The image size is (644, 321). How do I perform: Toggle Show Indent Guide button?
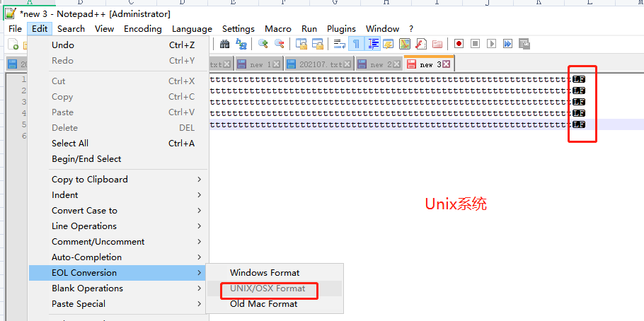pyautogui.click(x=373, y=44)
